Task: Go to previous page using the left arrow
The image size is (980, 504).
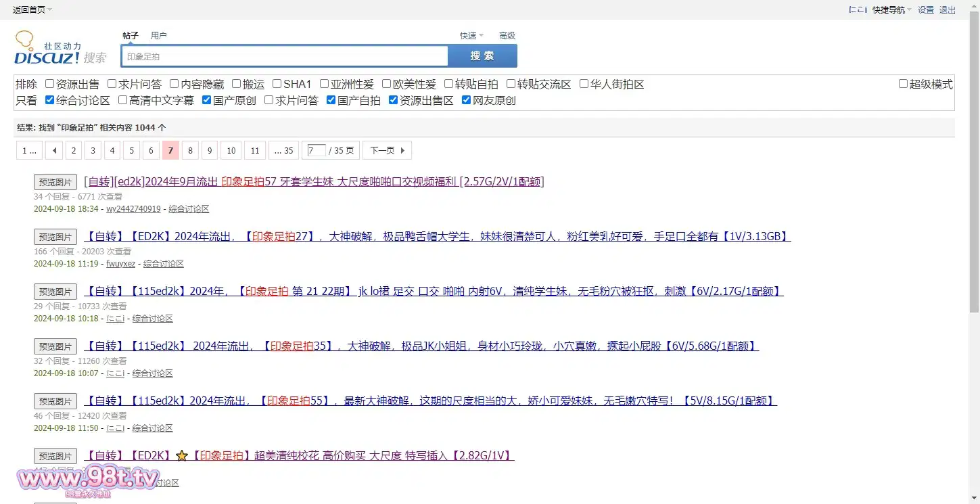Action: click(x=55, y=150)
